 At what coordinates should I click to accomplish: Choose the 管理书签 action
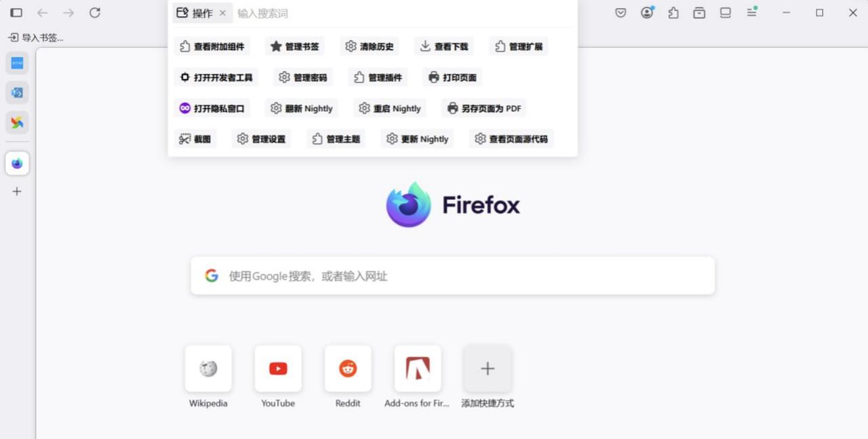click(x=295, y=47)
